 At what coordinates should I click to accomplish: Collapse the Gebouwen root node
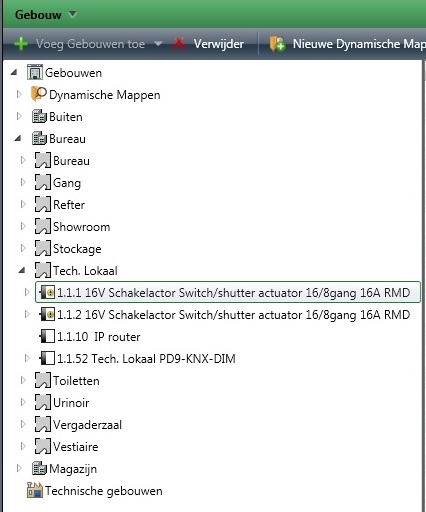14,72
